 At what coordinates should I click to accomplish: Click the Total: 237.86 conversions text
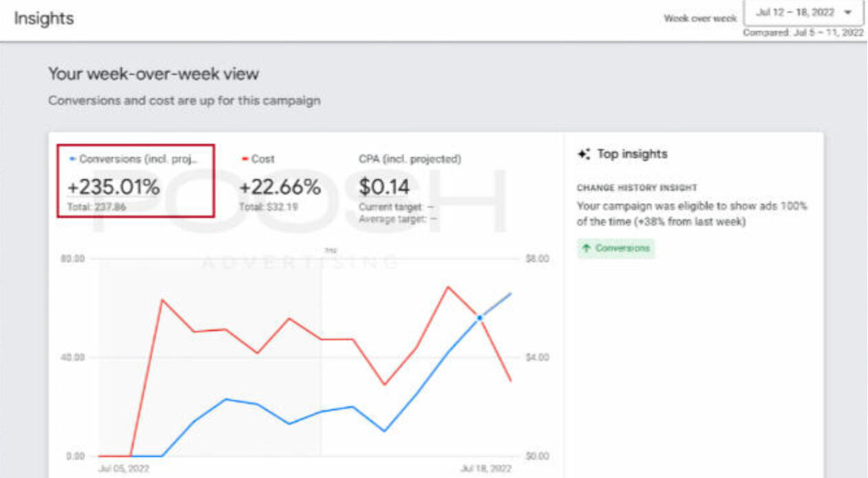point(96,207)
